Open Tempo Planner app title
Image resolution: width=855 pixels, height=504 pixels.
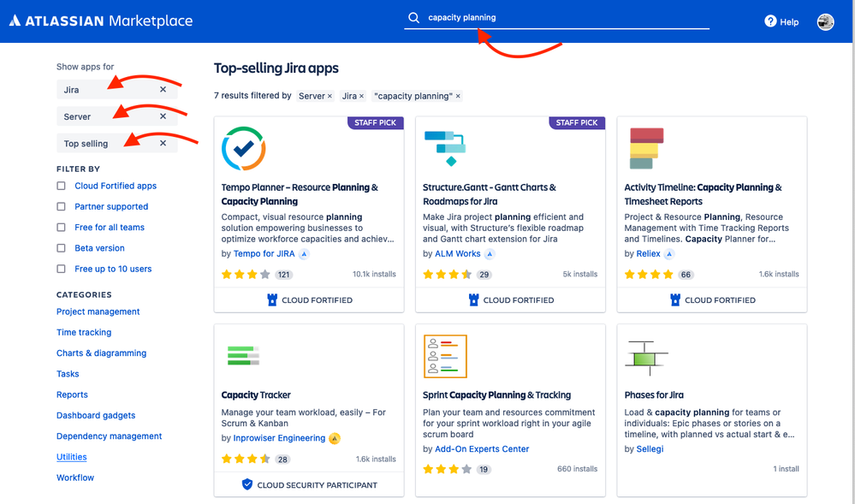tap(300, 194)
